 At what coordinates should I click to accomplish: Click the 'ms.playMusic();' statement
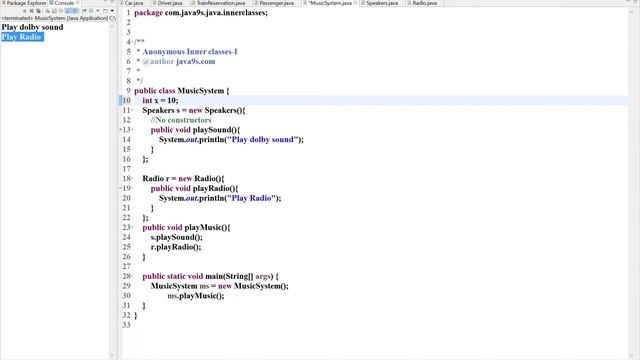[196, 296]
